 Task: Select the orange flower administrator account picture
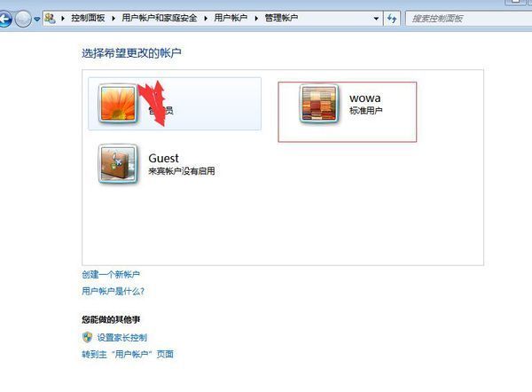118,104
